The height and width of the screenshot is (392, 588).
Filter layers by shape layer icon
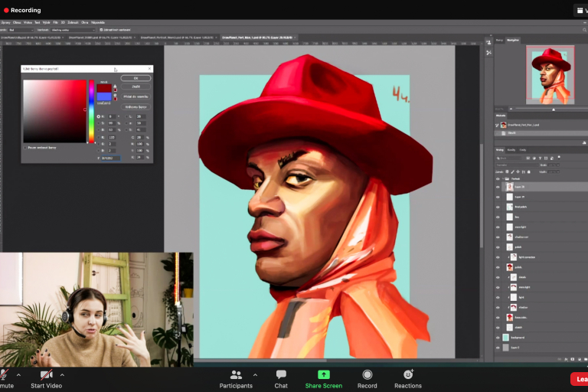(546, 158)
